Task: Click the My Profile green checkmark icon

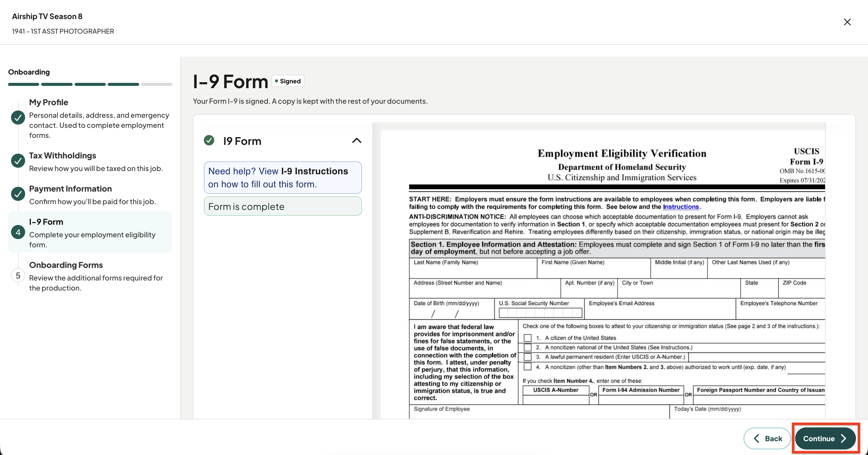Action: (18, 118)
